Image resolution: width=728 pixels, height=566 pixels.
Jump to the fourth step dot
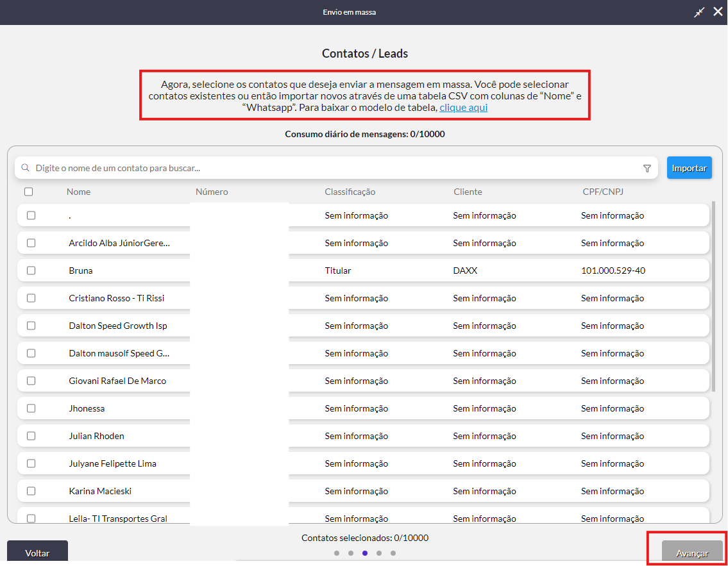379,553
